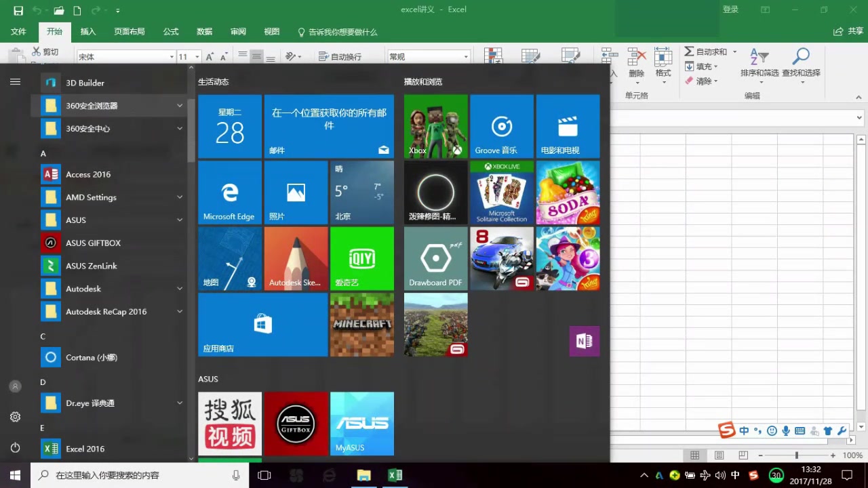Switch to the Excel 文件 tab

tap(18, 32)
